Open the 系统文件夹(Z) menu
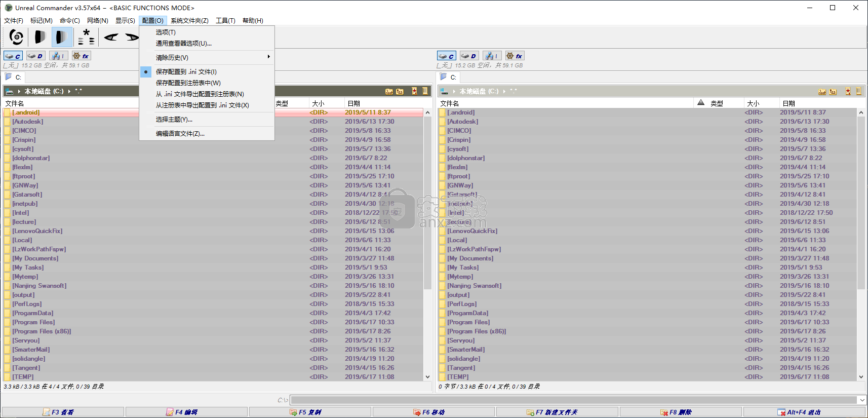Image resolution: width=868 pixels, height=418 pixels. coord(189,21)
